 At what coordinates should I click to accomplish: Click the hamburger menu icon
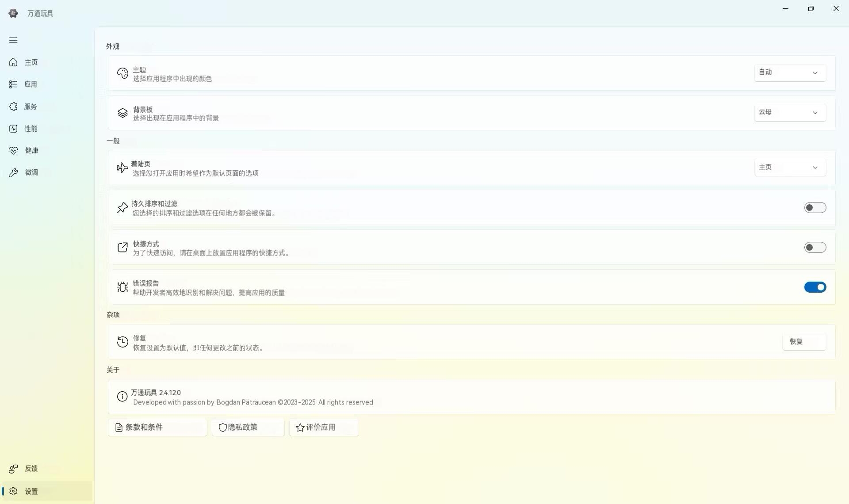click(x=13, y=40)
